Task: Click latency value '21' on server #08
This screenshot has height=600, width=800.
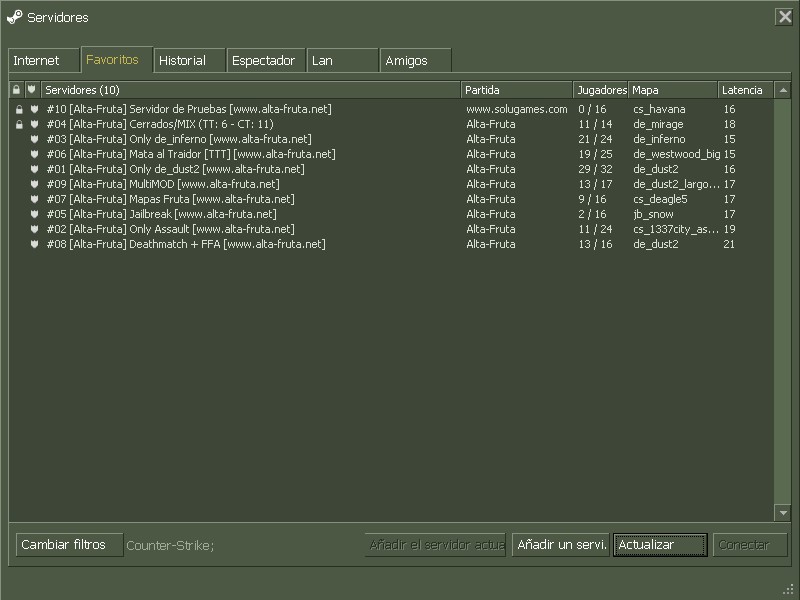Action: pyautogui.click(x=729, y=244)
